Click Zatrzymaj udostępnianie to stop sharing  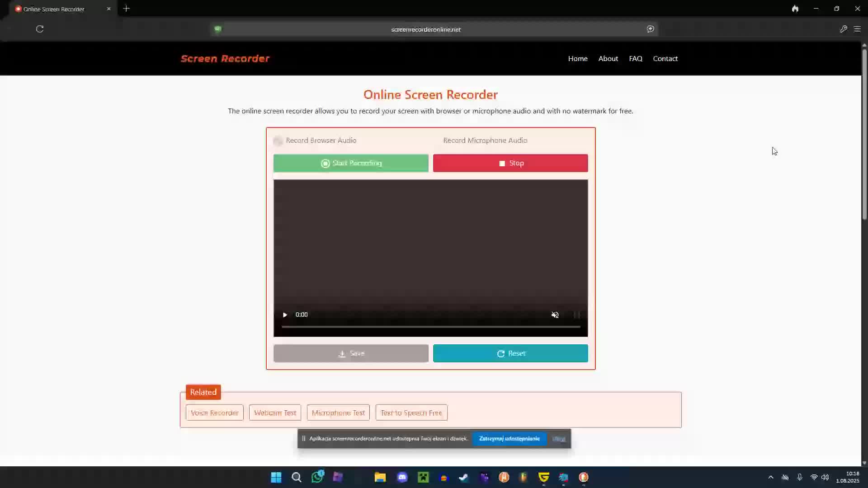[509, 439]
